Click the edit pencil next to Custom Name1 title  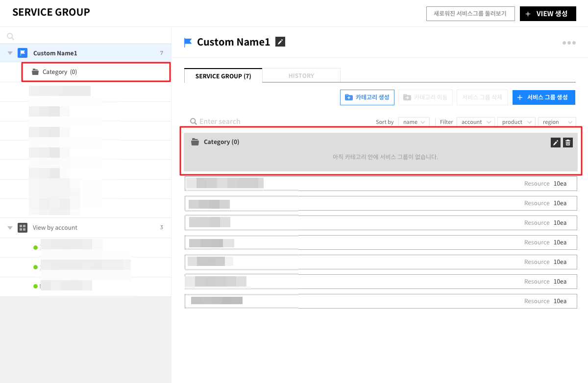pyautogui.click(x=280, y=42)
